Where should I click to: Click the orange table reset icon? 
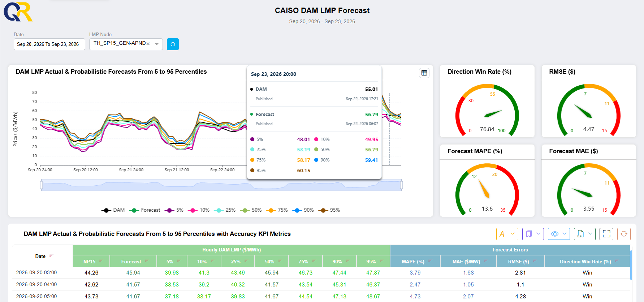coord(624,234)
